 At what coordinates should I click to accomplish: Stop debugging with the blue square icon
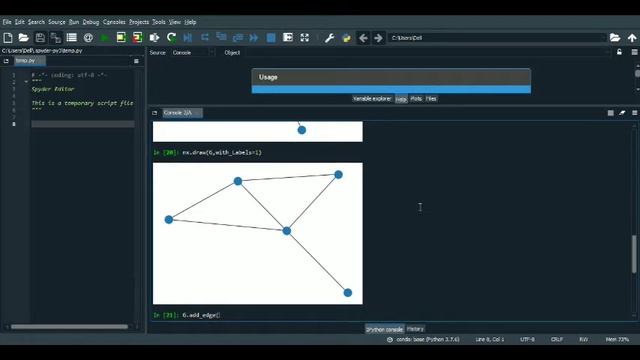pyautogui.click(x=271, y=38)
